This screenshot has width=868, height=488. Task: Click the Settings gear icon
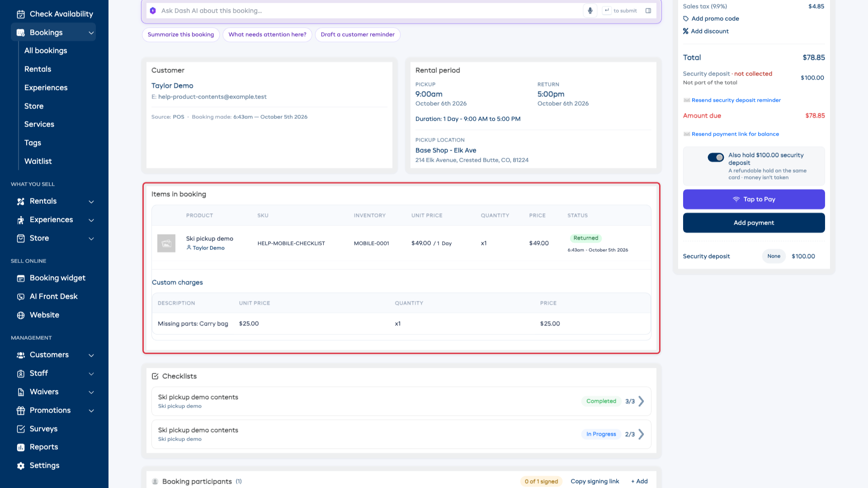(x=21, y=466)
